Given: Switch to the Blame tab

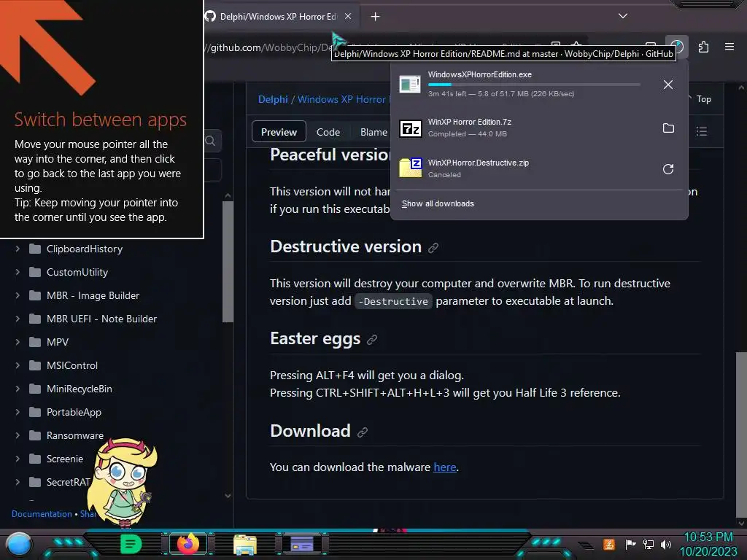Looking at the screenshot, I should coord(374,132).
